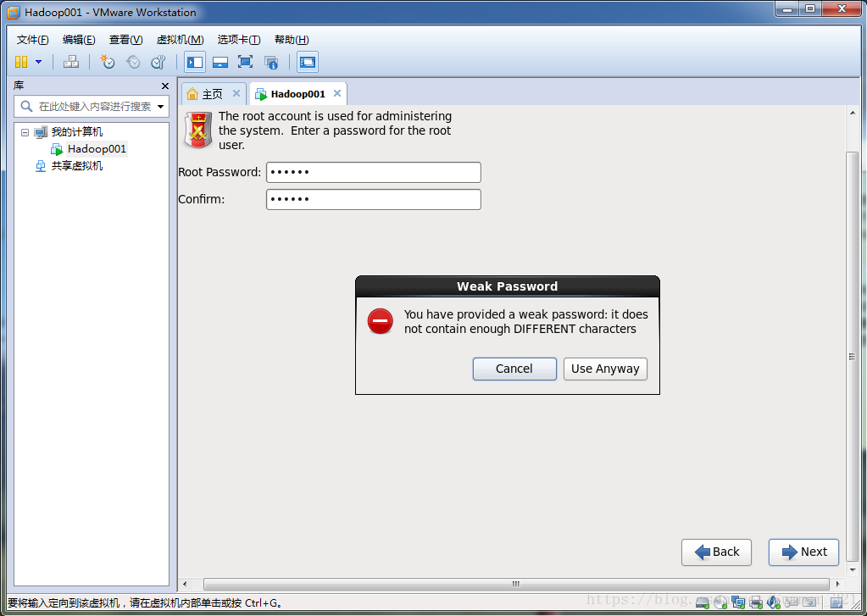Close the Hadoop001 tab
The image size is (867, 616).
pyautogui.click(x=336, y=93)
